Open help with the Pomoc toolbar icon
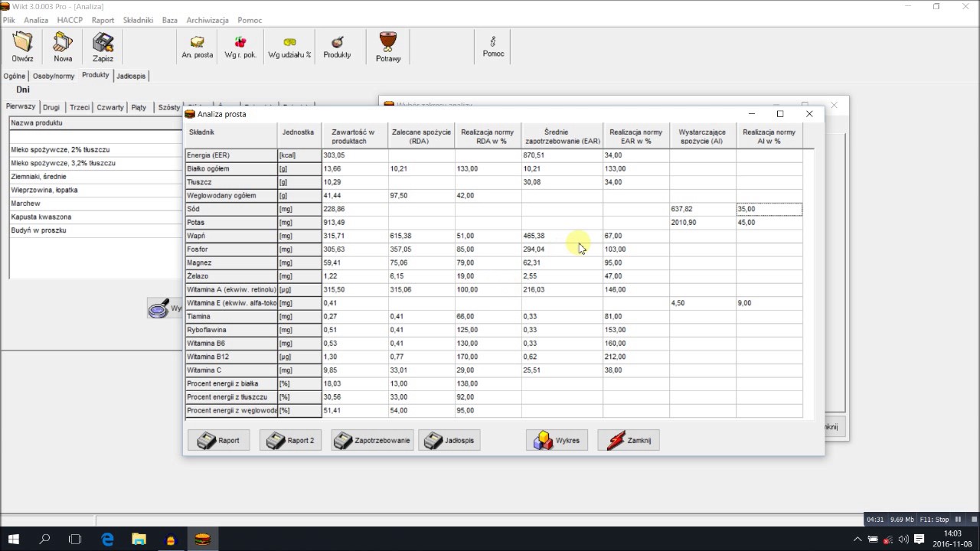The image size is (980, 551). point(493,47)
